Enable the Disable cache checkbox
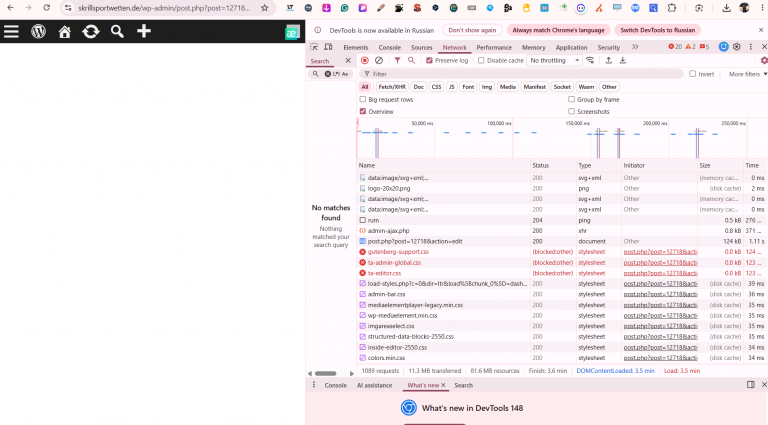The image size is (768, 425). [481, 60]
